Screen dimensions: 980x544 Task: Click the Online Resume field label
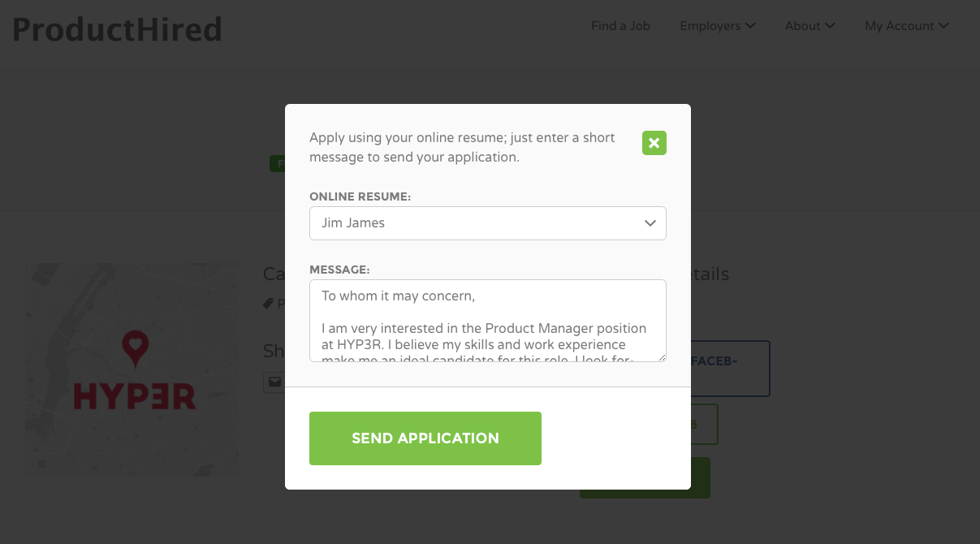click(360, 196)
